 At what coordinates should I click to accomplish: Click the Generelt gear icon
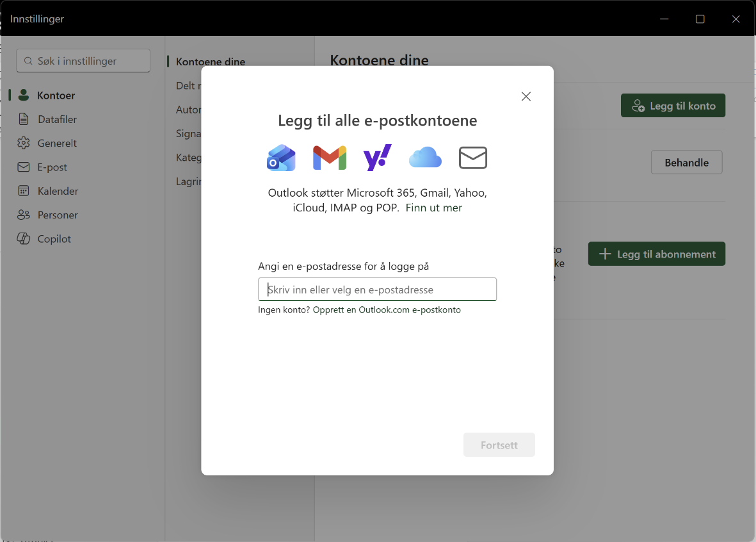tap(23, 143)
